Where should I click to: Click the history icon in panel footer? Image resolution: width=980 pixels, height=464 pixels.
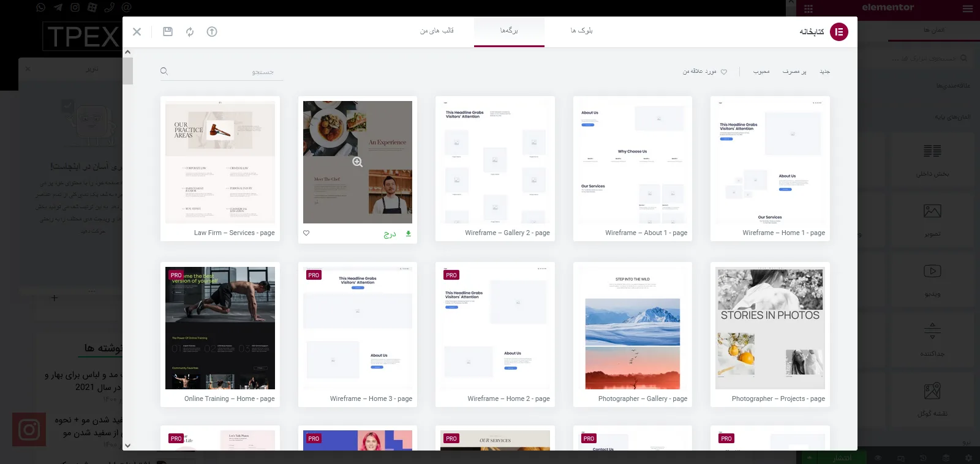coord(923,458)
